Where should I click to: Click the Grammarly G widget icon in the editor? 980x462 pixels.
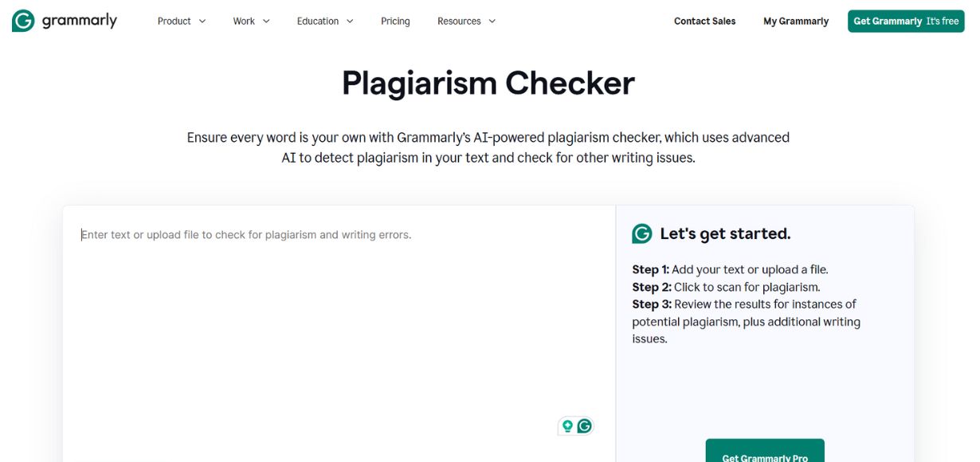click(585, 425)
